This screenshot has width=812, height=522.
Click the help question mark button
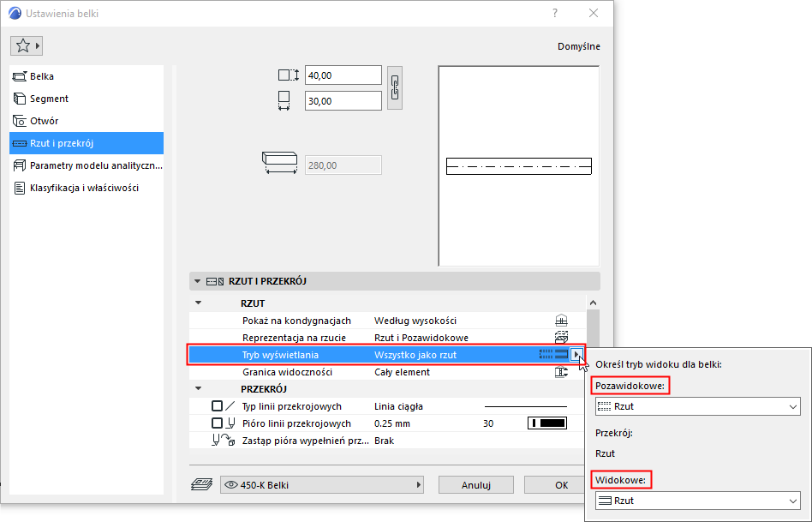coord(555,13)
